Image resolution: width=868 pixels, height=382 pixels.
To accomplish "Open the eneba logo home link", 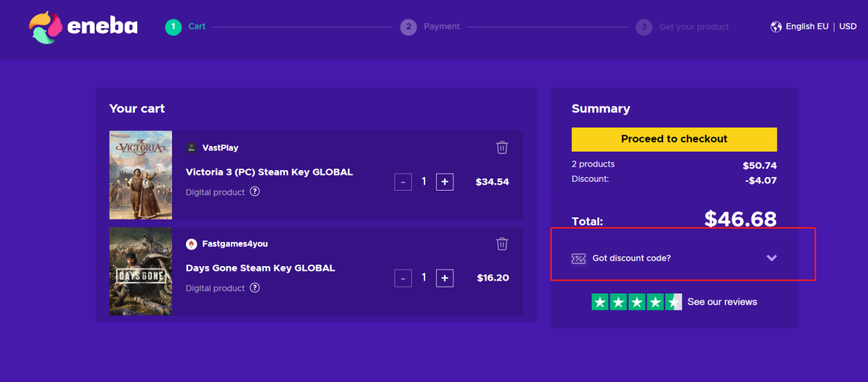I will point(84,27).
